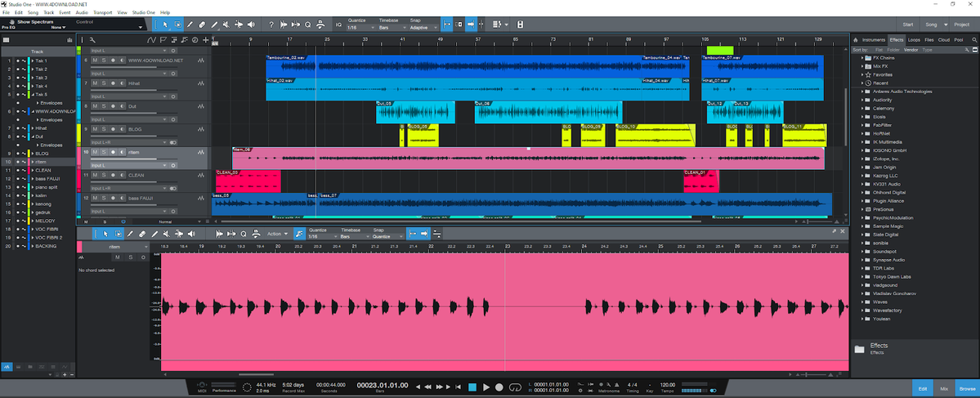Click the Mix button at bottom right
The width and height of the screenshot is (980, 398).
point(944,388)
